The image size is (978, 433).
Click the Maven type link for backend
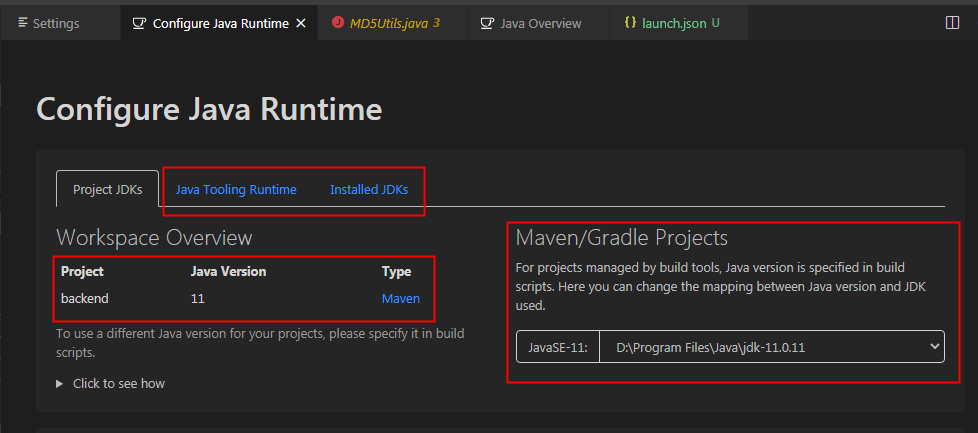point(400,298)
